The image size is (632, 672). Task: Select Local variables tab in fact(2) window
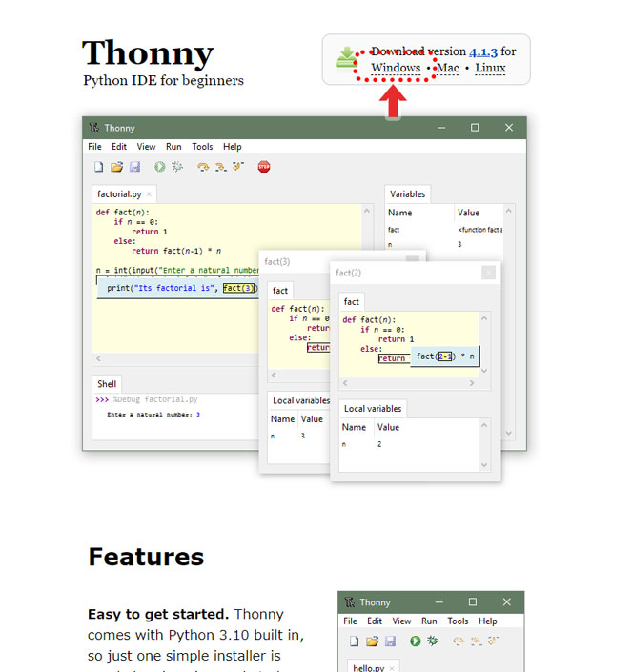coord(373,409)
